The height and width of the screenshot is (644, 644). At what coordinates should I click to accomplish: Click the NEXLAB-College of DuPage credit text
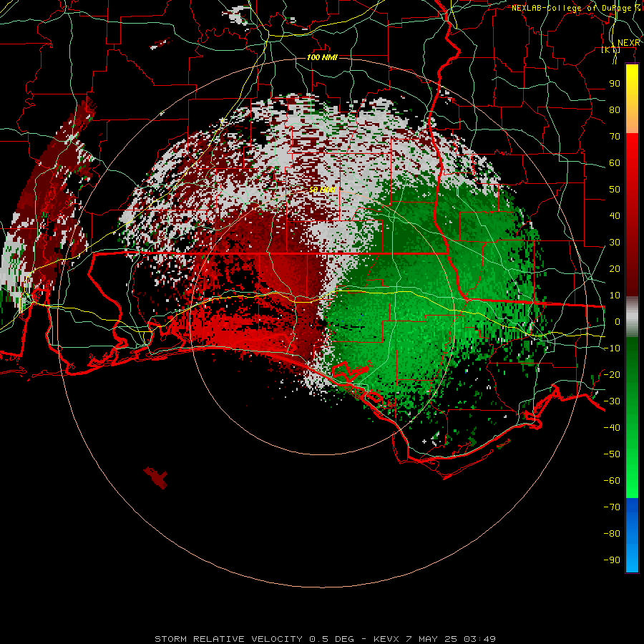tap(576, 8)
